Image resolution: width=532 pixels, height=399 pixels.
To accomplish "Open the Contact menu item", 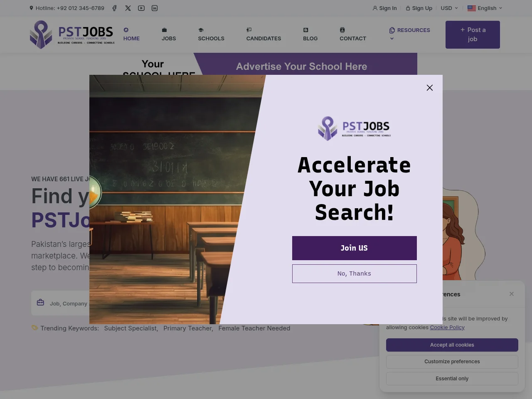I will 353,34.
